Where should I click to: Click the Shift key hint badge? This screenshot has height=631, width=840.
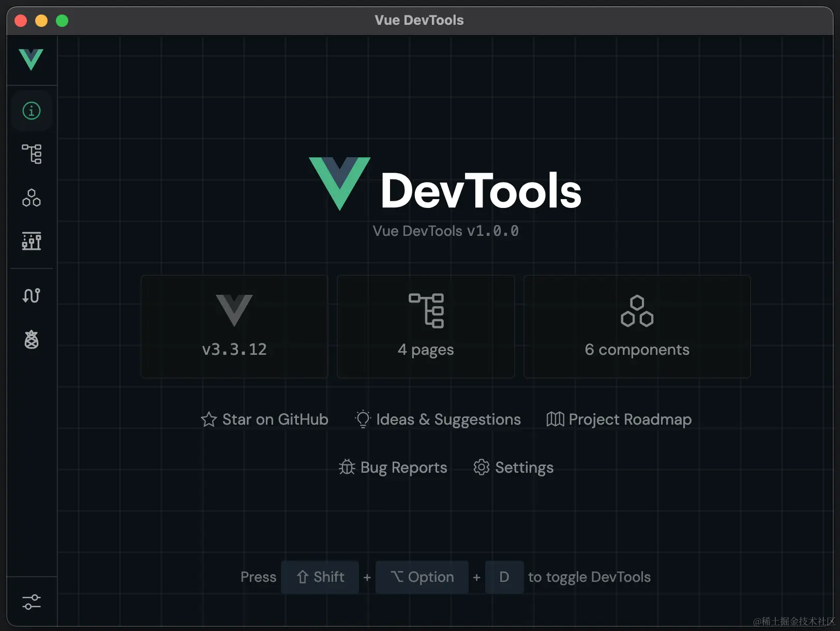coord(320,577)
